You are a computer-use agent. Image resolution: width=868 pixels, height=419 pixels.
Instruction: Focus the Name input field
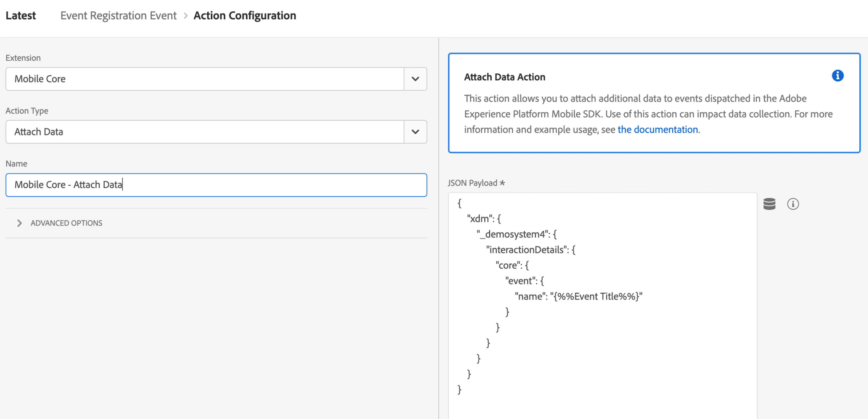point(216,185)
